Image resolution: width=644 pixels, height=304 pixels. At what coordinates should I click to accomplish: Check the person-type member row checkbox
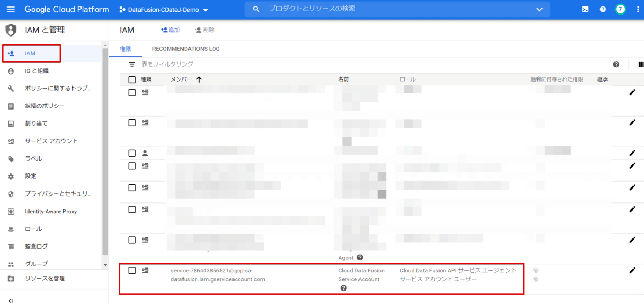(x=132, y=153)
